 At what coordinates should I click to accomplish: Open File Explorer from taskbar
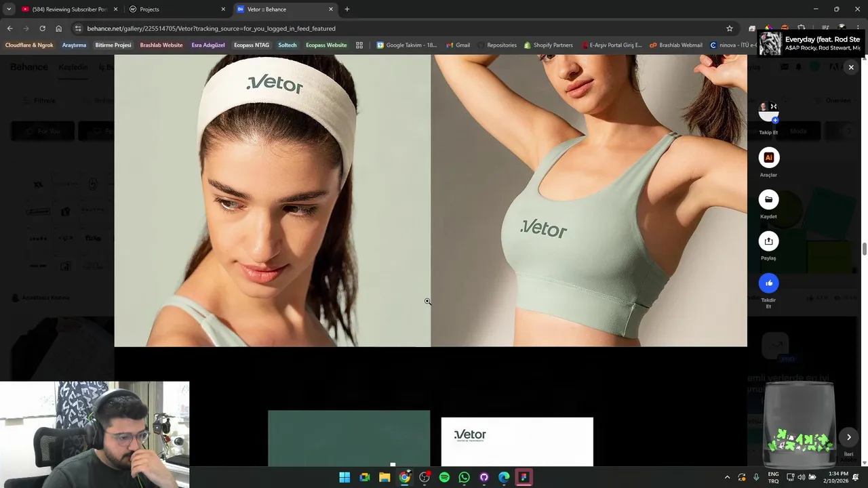pos(384,477)
